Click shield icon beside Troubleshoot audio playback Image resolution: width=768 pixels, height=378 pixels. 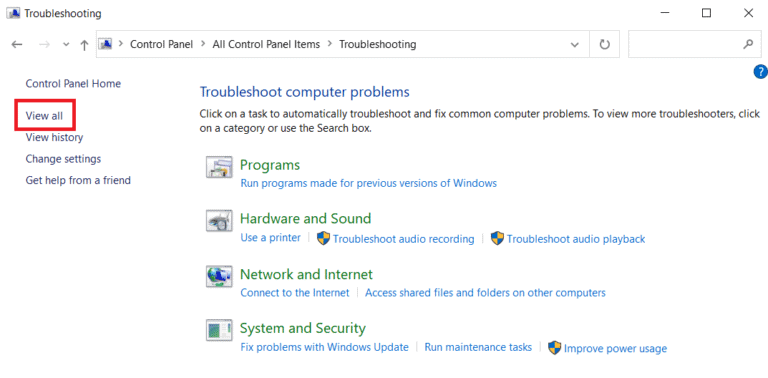click(497, 238)
